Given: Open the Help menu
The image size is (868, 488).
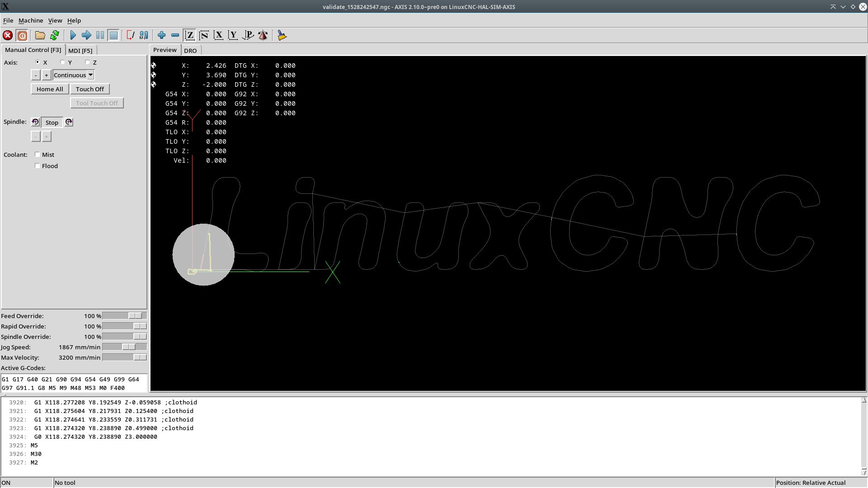Looking at the screenshot, I should pyautogui.click(x=74, y=20).
